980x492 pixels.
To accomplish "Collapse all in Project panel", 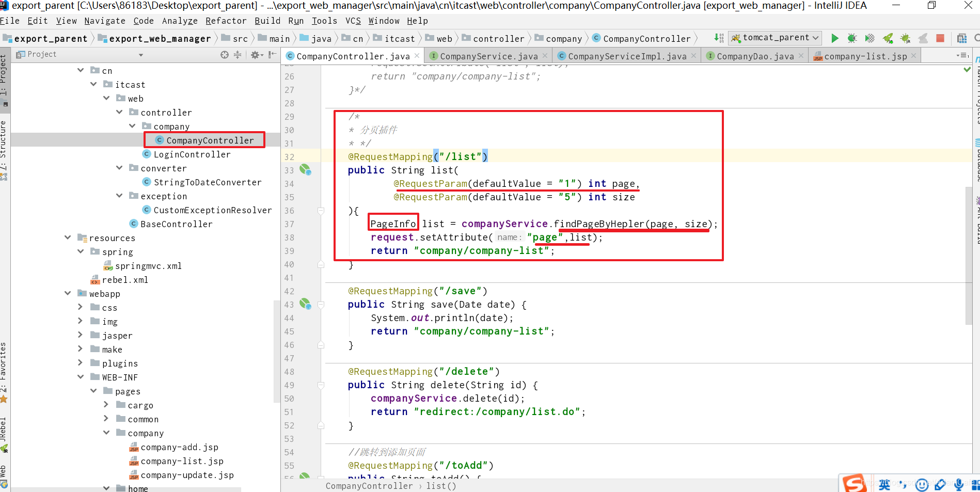I will tap(238, 55).
